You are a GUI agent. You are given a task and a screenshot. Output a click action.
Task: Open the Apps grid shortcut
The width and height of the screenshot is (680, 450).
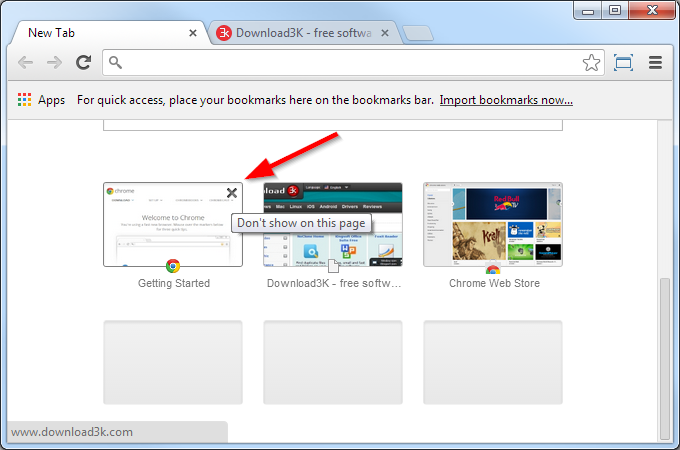pyautogui.click(x=24, y=100)
